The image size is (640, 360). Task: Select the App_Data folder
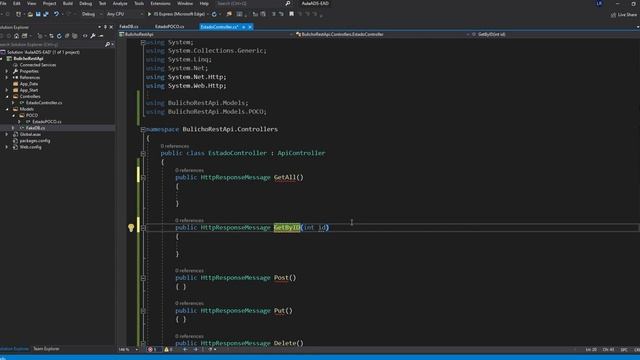[x=29, y=84]
